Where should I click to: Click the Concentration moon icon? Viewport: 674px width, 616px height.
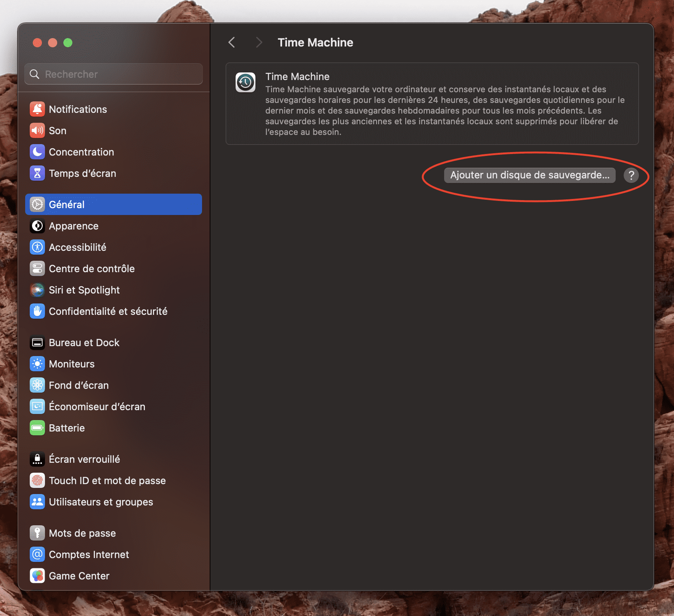[x=37, y=152]
